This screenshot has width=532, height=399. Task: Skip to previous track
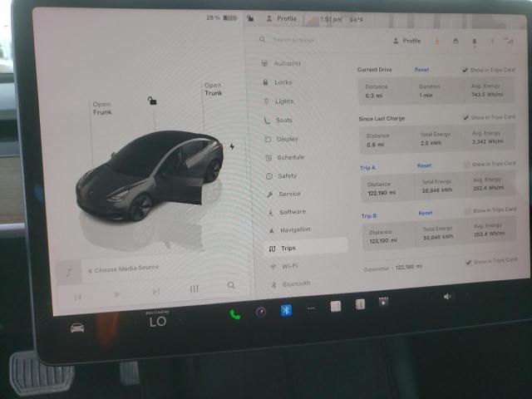click(x=77, y=298)
